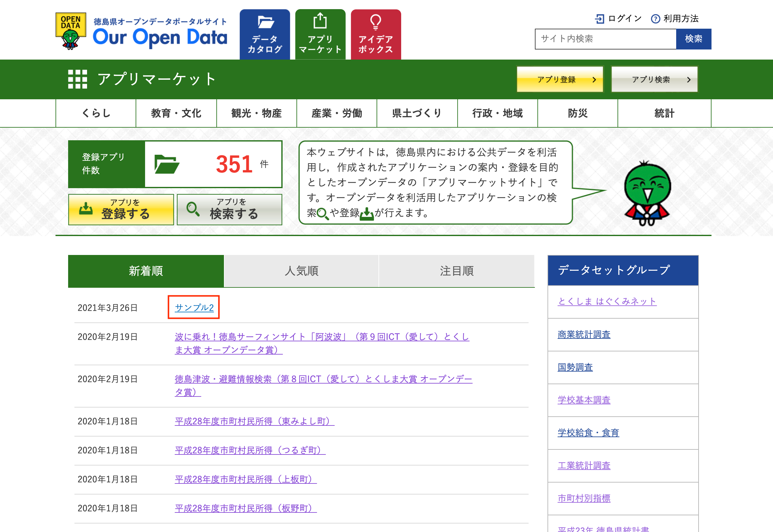The height and width of the screenshot is (532, 773).
Task: Open the くらし category menu
Action: point(96,113)
